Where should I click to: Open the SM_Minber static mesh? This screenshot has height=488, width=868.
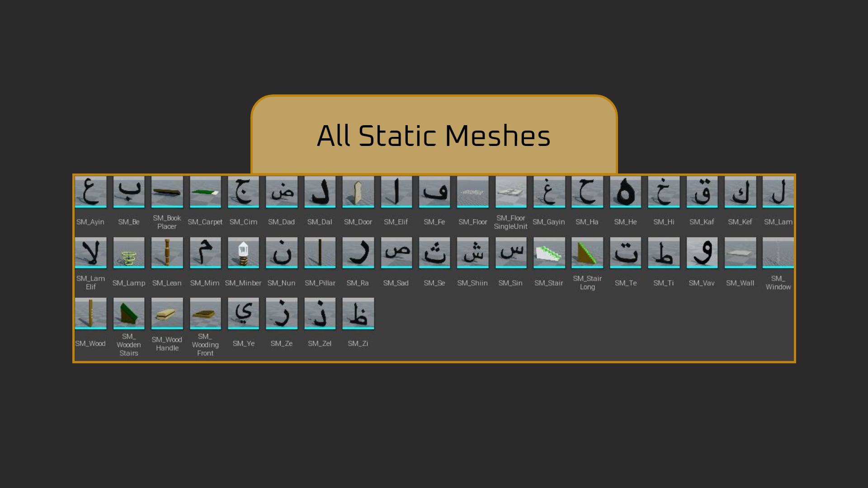[243, 253]
